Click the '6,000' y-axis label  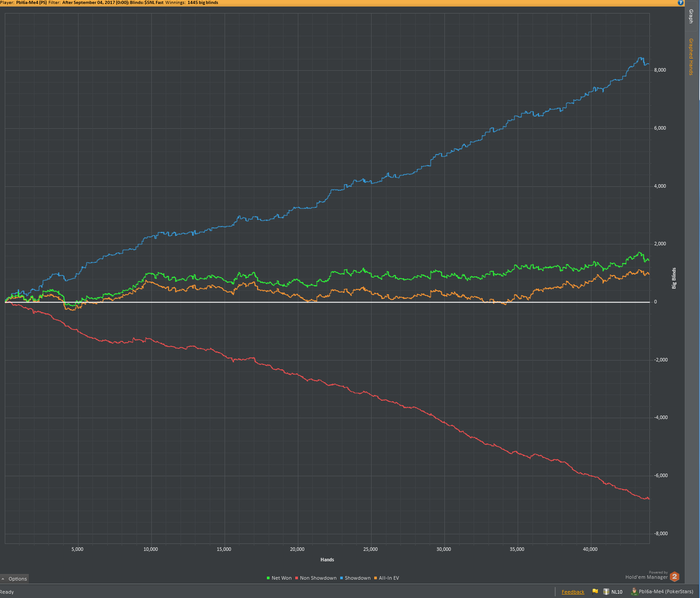click(660, 128)
